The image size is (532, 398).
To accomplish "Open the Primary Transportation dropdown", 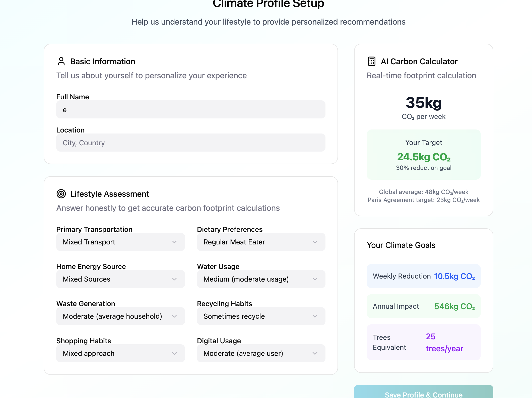I will [120, 242].
